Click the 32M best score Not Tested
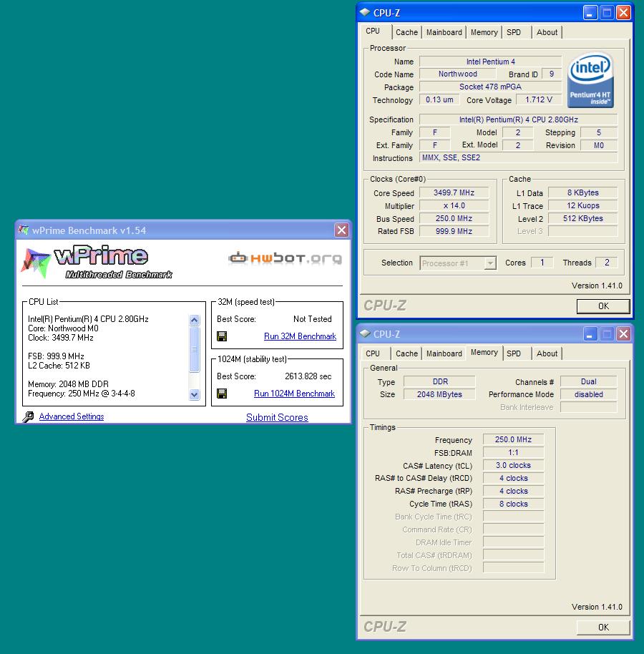644x654 pixels. click(x=313, y=319)
